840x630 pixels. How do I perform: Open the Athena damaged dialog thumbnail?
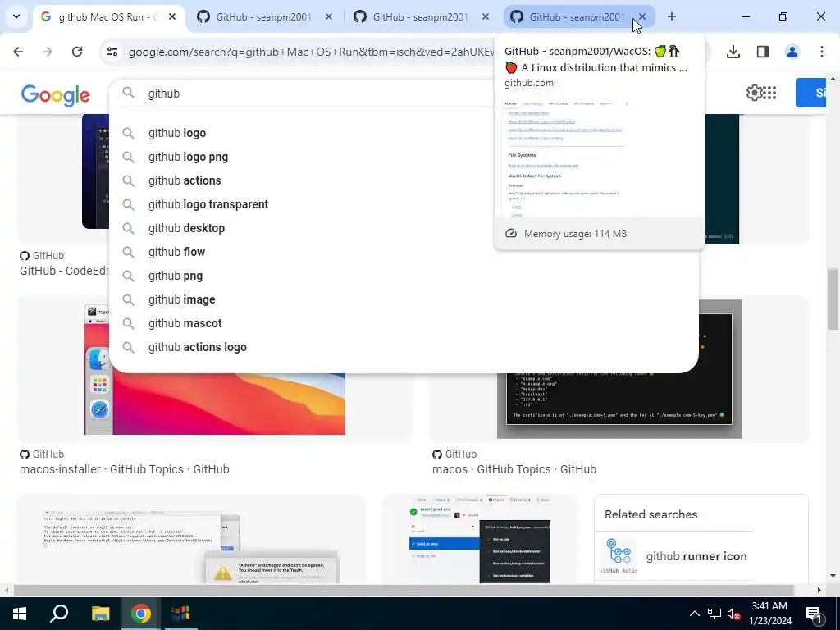pyautogui.click(x=191, y=546)
